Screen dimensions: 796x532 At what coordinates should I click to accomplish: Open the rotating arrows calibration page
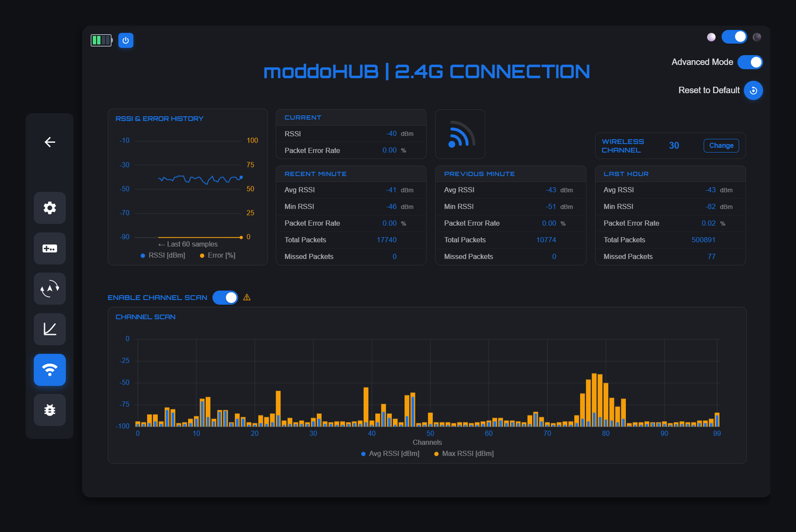tap(49, 289)
